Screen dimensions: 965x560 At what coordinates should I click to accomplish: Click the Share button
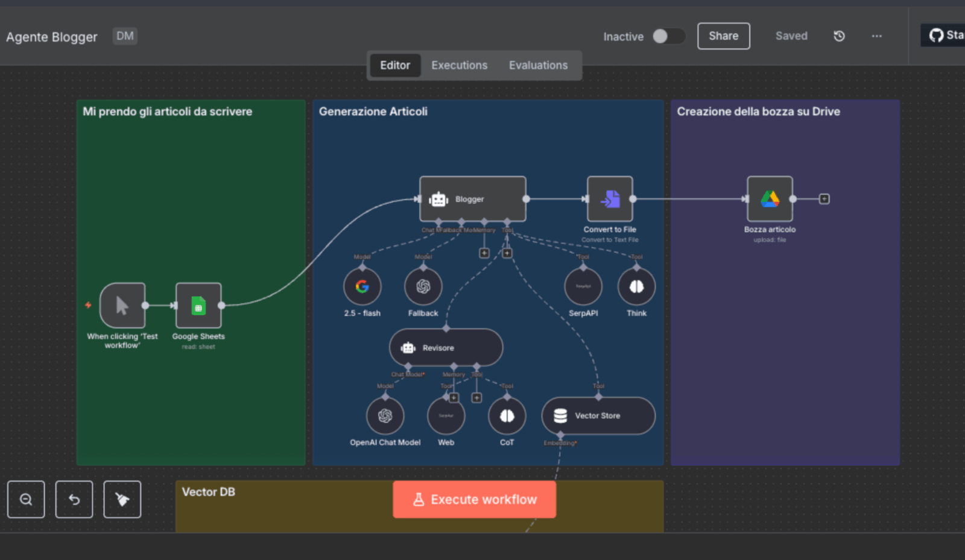click(723, 36)
